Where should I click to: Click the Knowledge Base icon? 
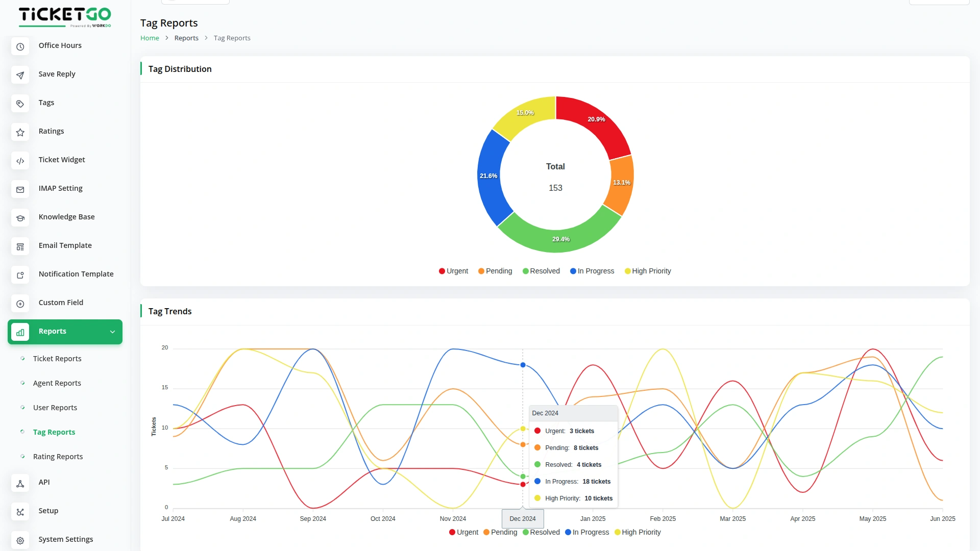click(x=20, y=218)
